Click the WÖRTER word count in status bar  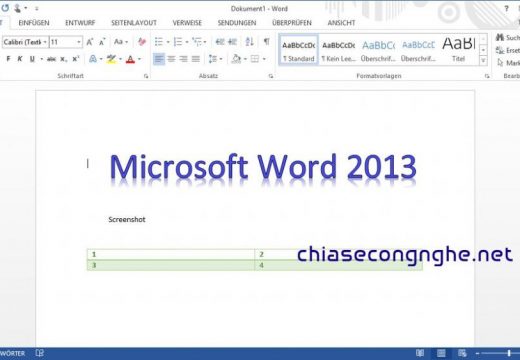click(x=12, y=353)
